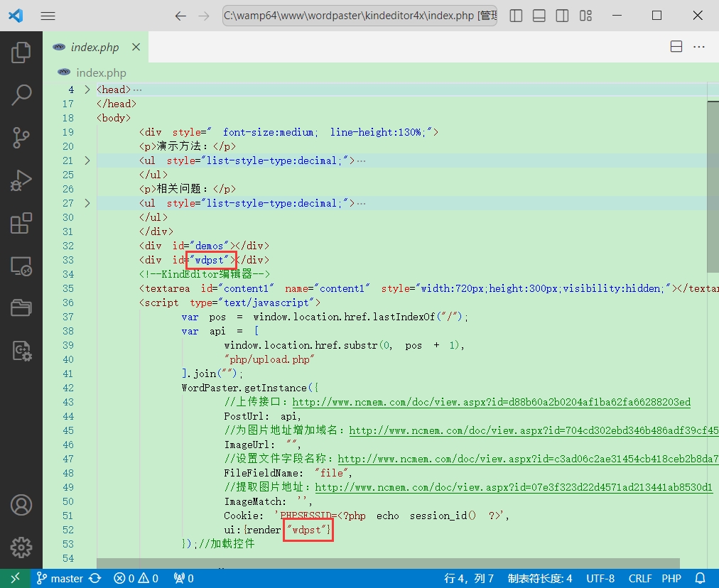Screen dimensions: 719x588
Task: Open the Source Control view
Action: pyautogui.click(x=21, y=138)
